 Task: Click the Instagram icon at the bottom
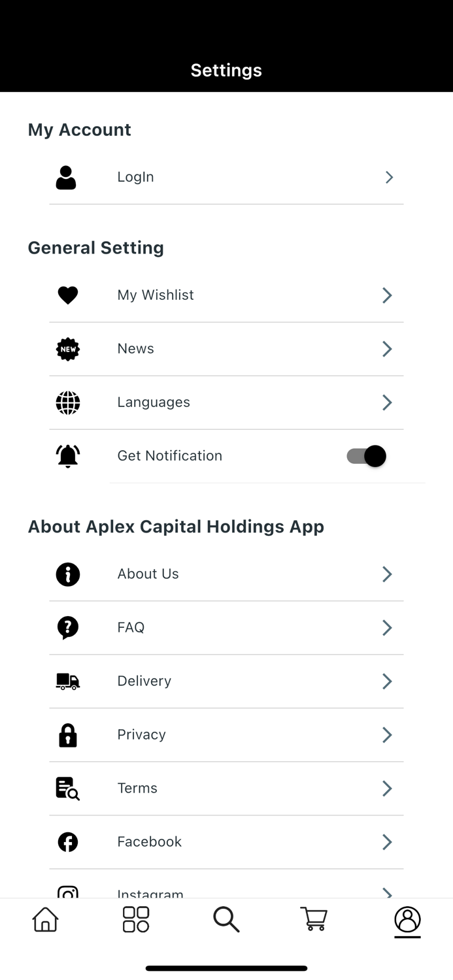coord(67,890)
